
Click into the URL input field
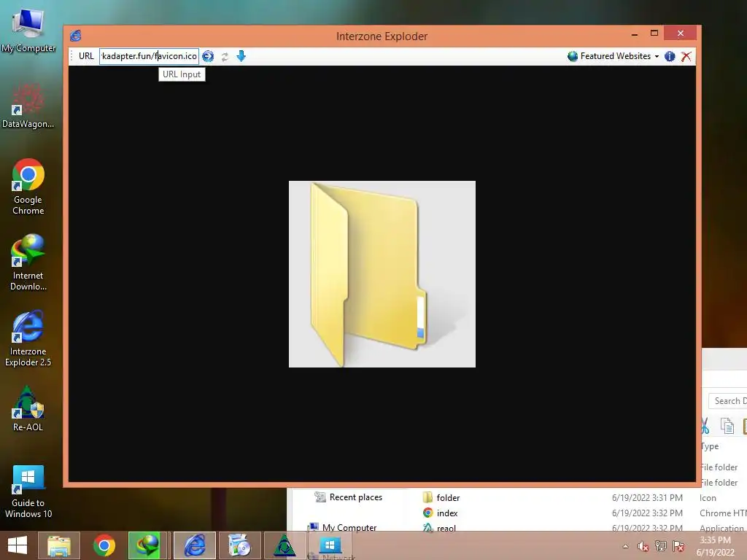149,56
